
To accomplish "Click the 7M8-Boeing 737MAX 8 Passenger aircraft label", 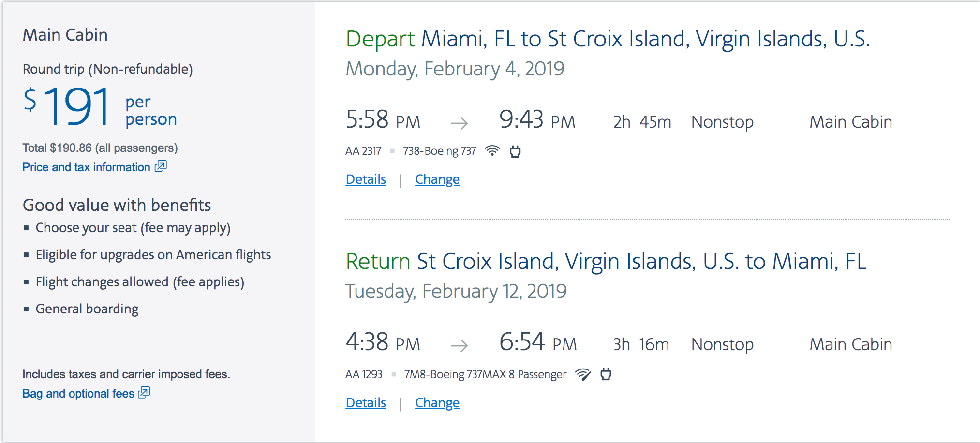I will [x=485, y=374].
